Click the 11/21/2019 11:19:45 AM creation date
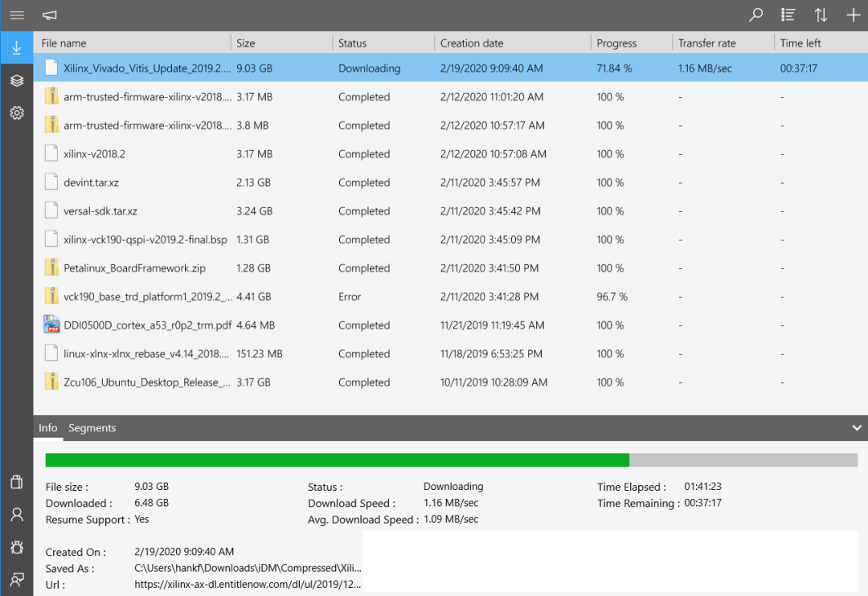Viewport: 868px width, 596px height. [x=492, y=325]
